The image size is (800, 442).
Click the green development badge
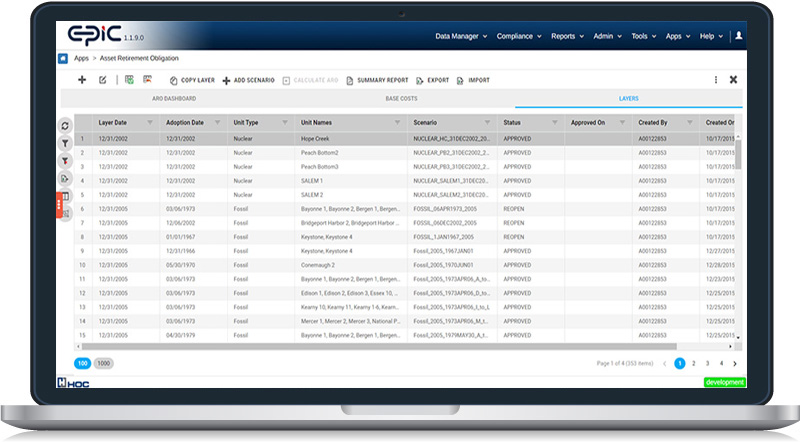(x=724, y=382)
